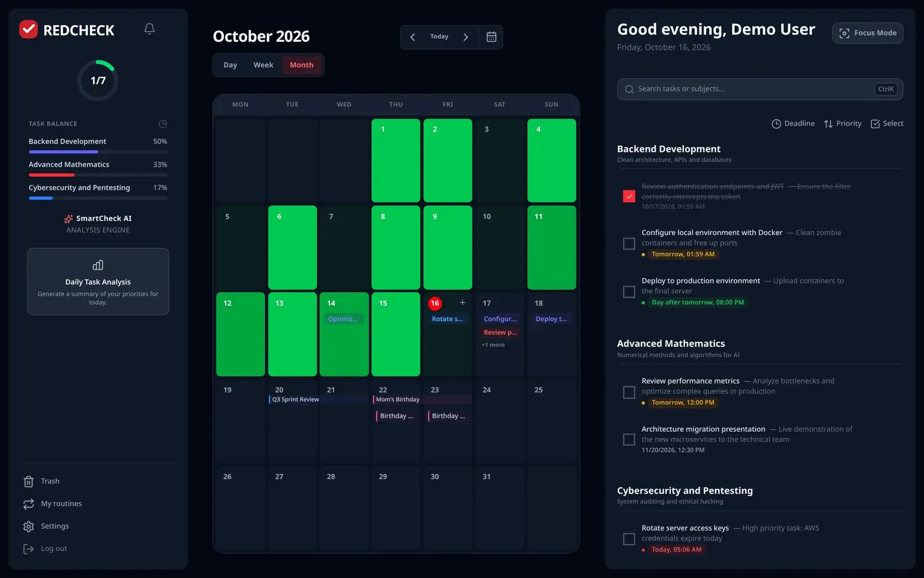Click the RedCheck logo icon
Image resolution: width=924 pixels, height=578 pixels.
[x=28, y=29]
